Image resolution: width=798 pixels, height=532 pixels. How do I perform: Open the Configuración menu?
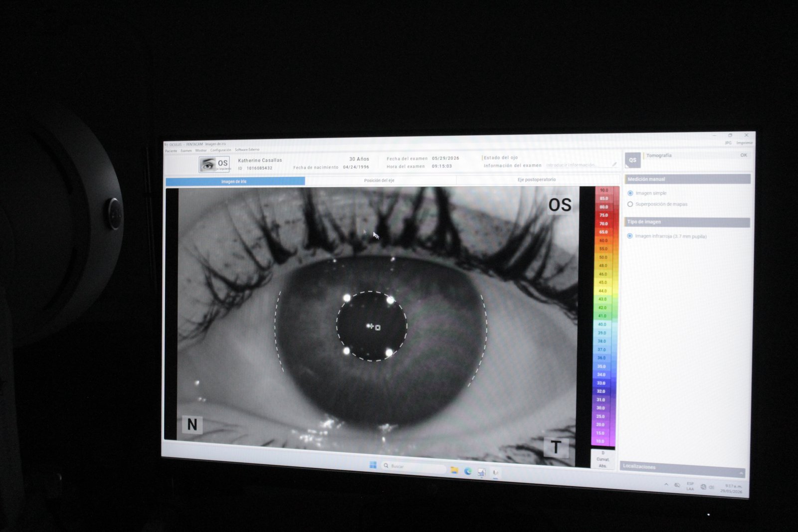220,150
